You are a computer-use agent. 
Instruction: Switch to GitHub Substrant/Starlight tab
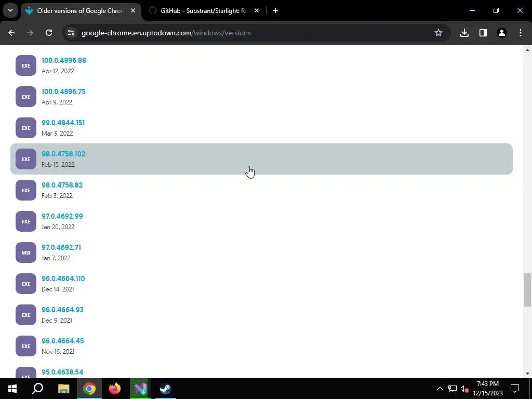pyautogui.click(x=204, y=11)
